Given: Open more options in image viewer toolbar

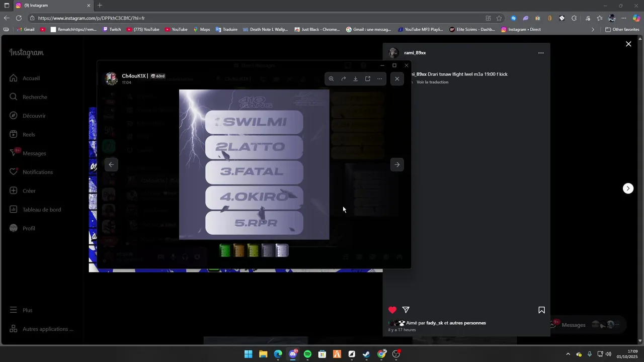Looking at the screenshot, I should [379, 79].
